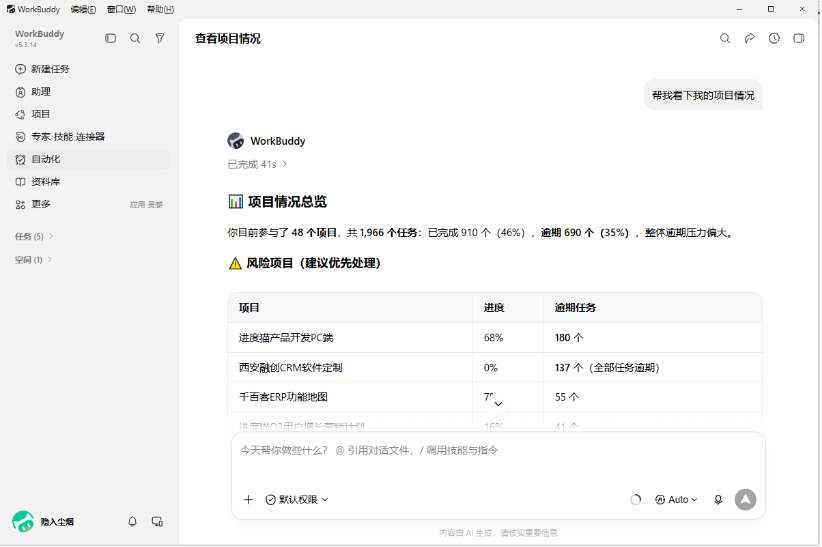Click the microphone voice input icon
The image size is (822, 547).
(x=718, y=500)
